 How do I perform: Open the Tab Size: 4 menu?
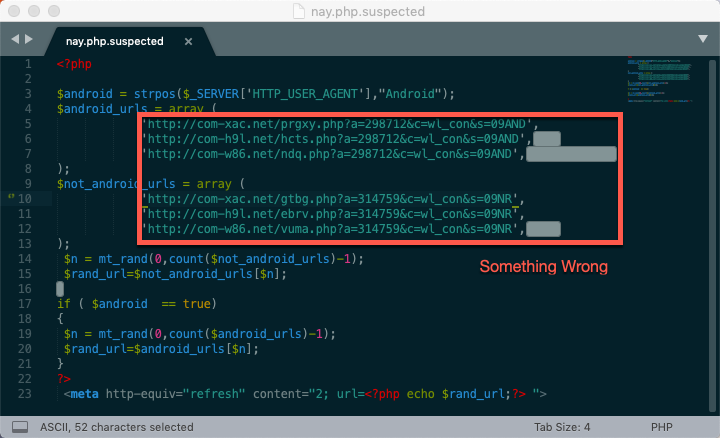[562, 426]
